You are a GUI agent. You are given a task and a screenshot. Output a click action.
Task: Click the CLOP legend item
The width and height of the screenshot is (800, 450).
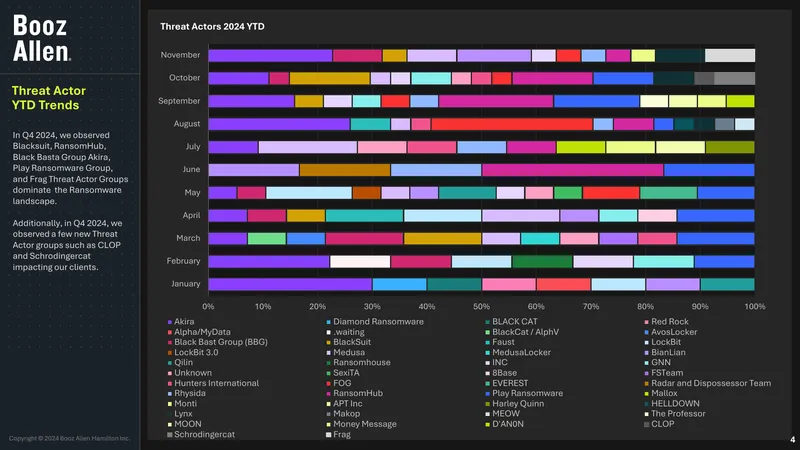[659, 424]
